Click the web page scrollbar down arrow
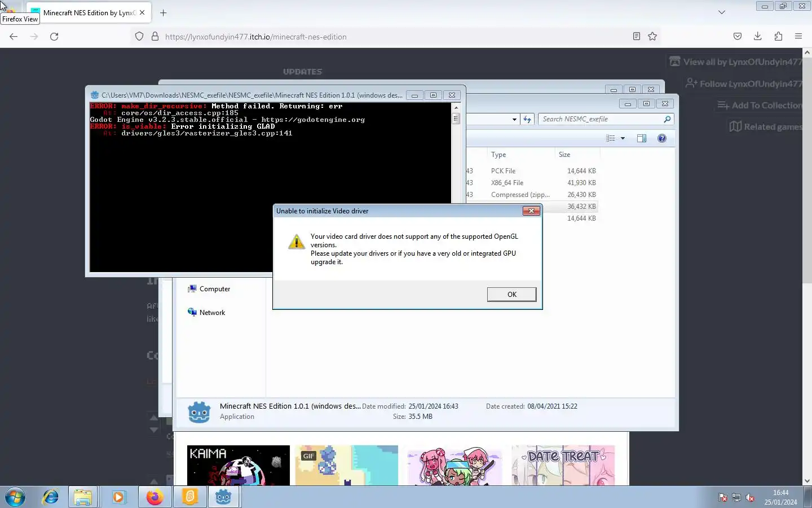This screenshot has width=812, height=508. (807, 480)
